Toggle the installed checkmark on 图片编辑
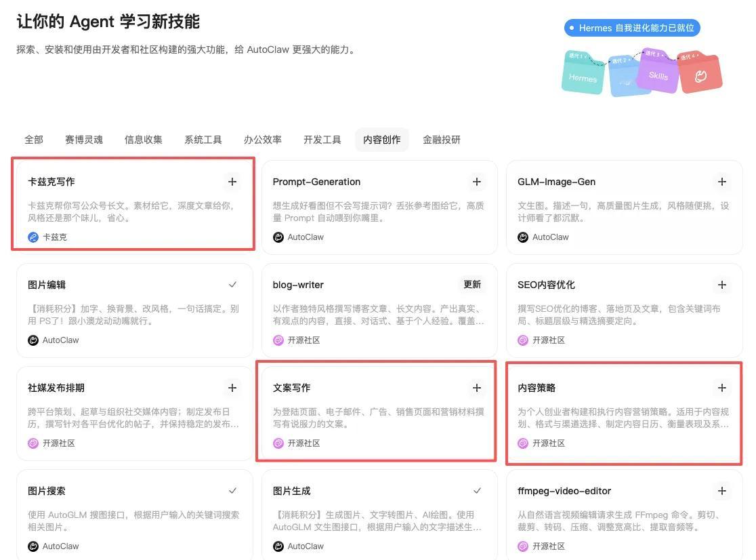The width and height of the screenshot is (756, 560). (x=232, y=285)
